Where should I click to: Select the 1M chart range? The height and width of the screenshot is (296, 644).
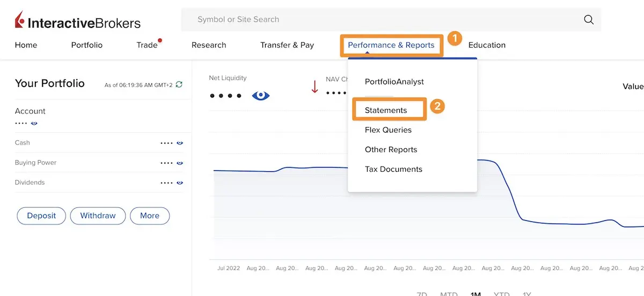475,293
